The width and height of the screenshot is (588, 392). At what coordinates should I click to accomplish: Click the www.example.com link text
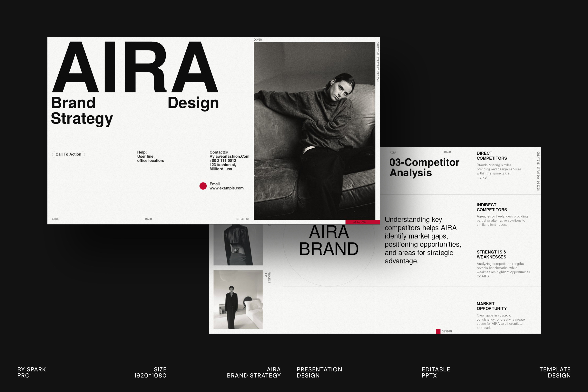tap(226, 188)
